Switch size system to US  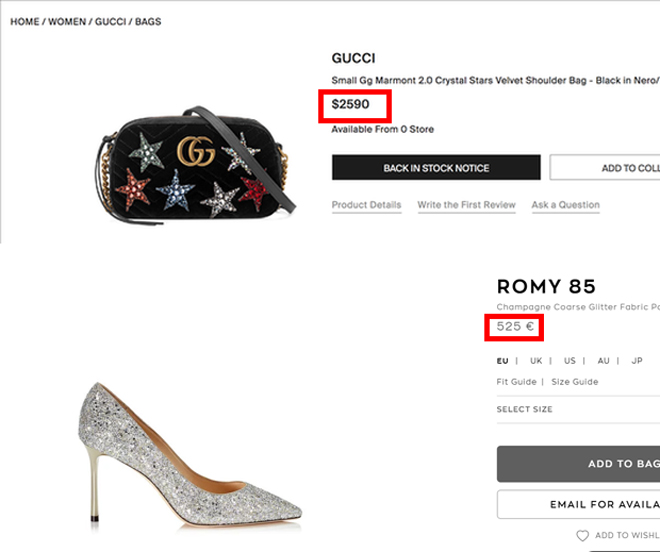coord(570,361)
